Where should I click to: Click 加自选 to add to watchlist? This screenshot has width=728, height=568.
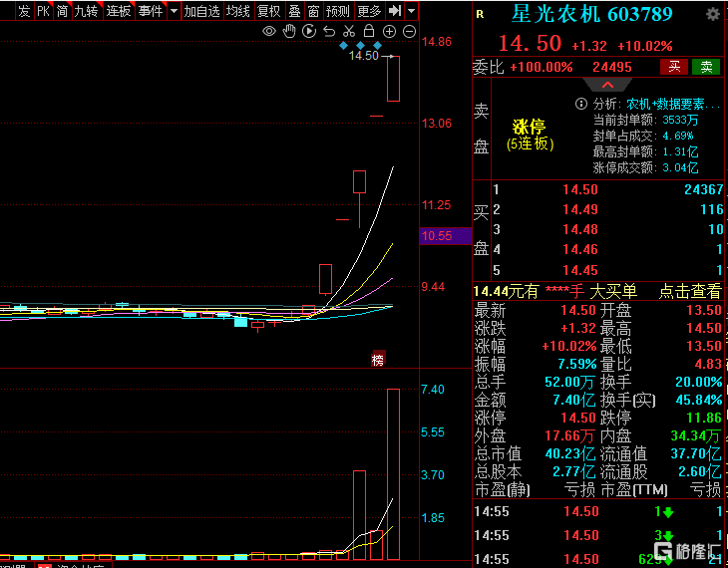click(x=201, y=11)
